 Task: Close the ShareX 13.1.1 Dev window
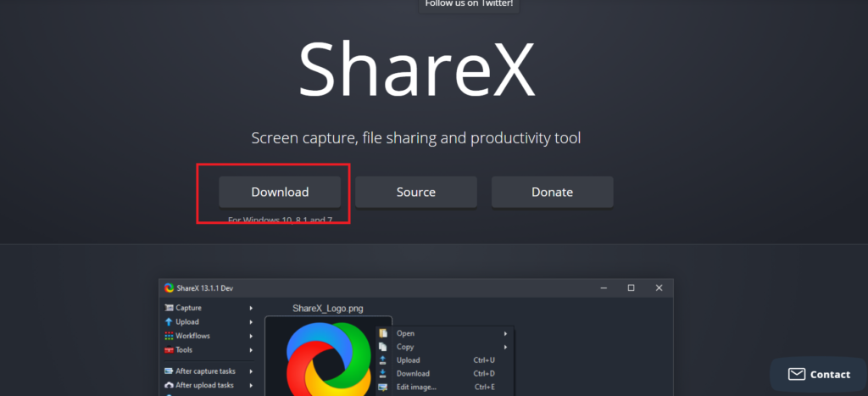[659, 288]
